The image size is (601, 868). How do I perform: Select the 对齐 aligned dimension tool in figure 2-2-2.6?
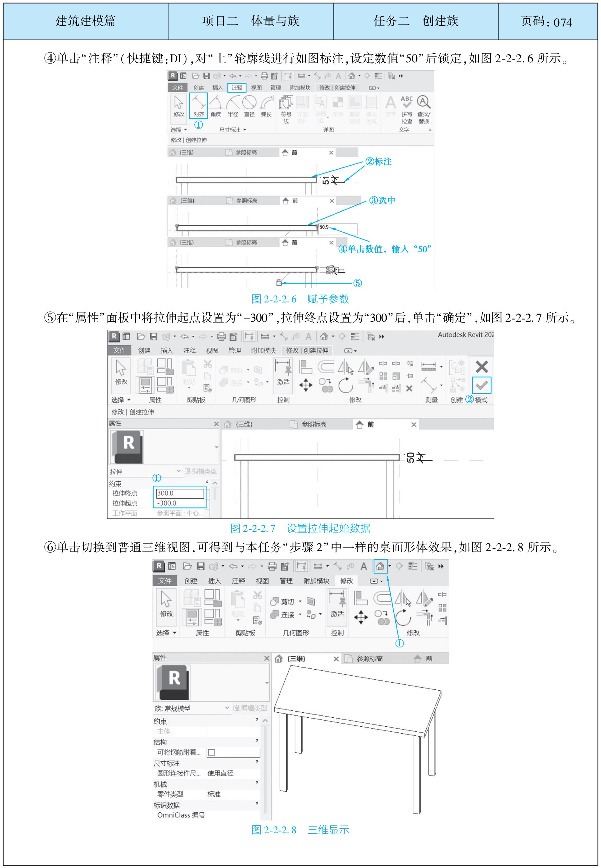pyautogui.click(x=198, y=106)
